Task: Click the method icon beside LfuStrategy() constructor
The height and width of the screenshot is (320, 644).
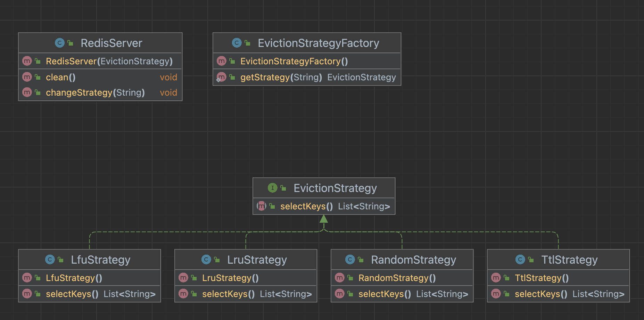Action: coord(27,278)
